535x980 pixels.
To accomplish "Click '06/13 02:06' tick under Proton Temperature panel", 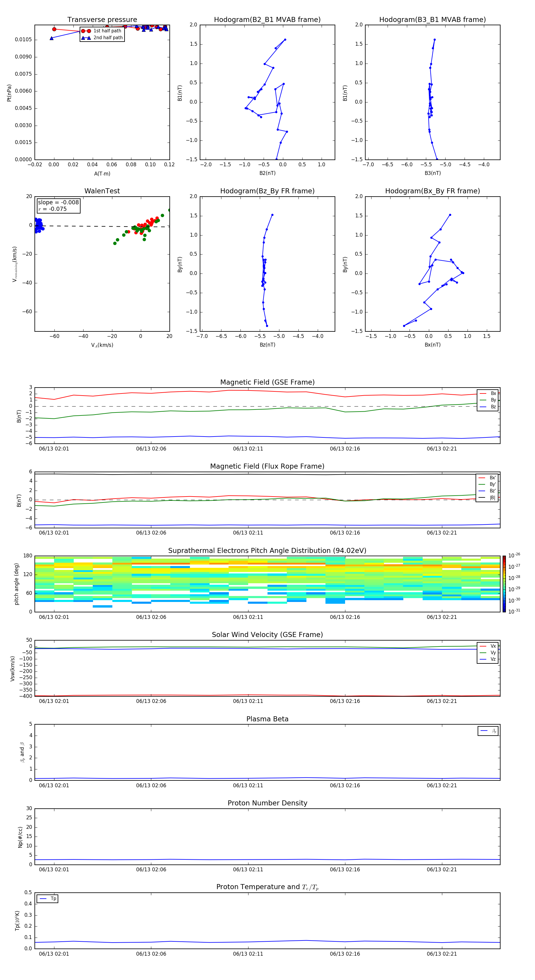I will click(151, 954).
